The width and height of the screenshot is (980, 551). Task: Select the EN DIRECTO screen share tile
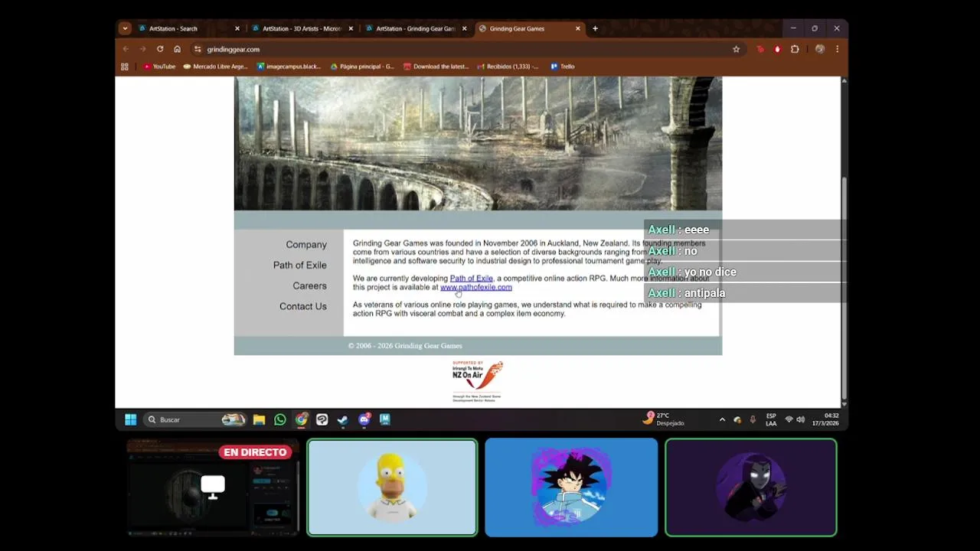[x=213, y=487]
